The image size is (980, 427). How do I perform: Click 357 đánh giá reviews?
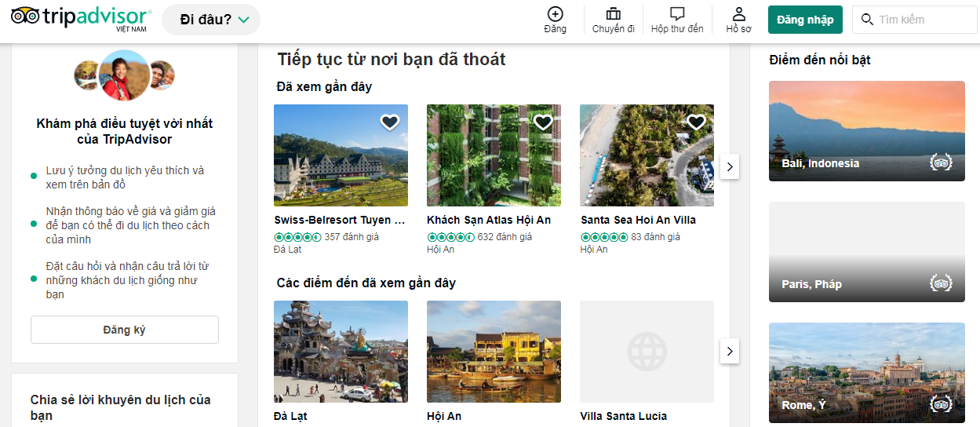352,236
